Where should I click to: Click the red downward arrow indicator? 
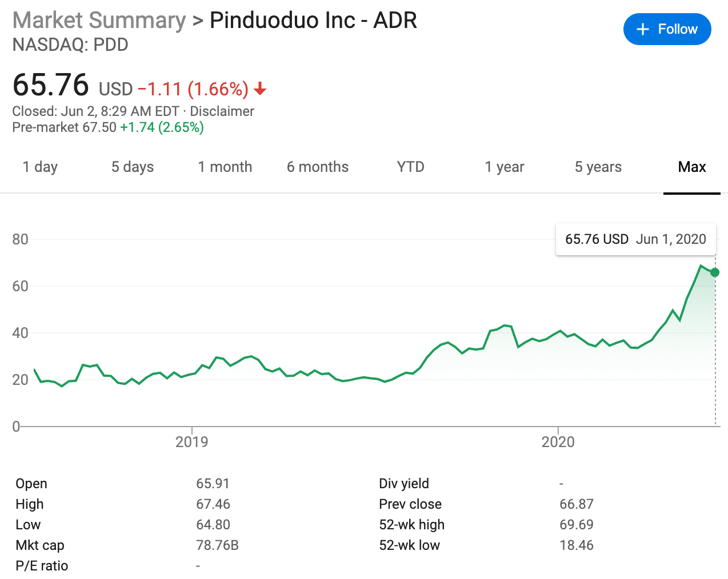(261, 89)
